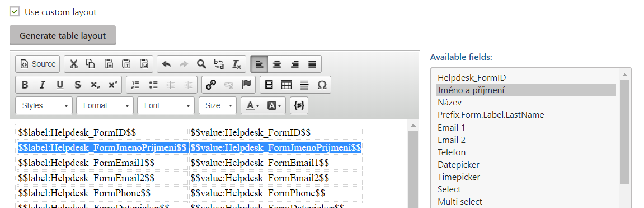Insert special character Omega icon
644x208 pixels.
(x=322, y=85)
